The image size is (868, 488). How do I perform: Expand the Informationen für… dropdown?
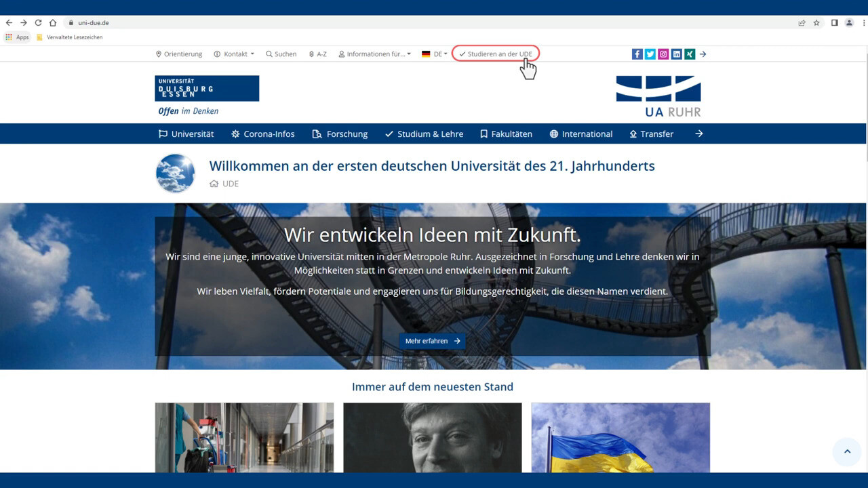[375, 54]
